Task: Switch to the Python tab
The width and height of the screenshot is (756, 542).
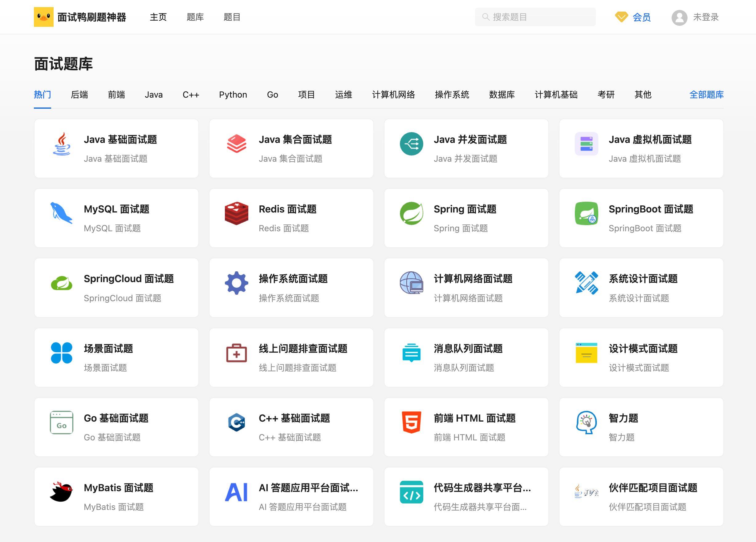Action: [233, 95]
